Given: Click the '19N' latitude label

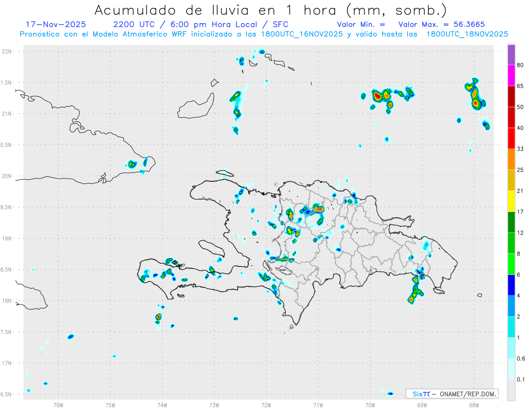Looking at the screenshot, I should coord(8,239).
